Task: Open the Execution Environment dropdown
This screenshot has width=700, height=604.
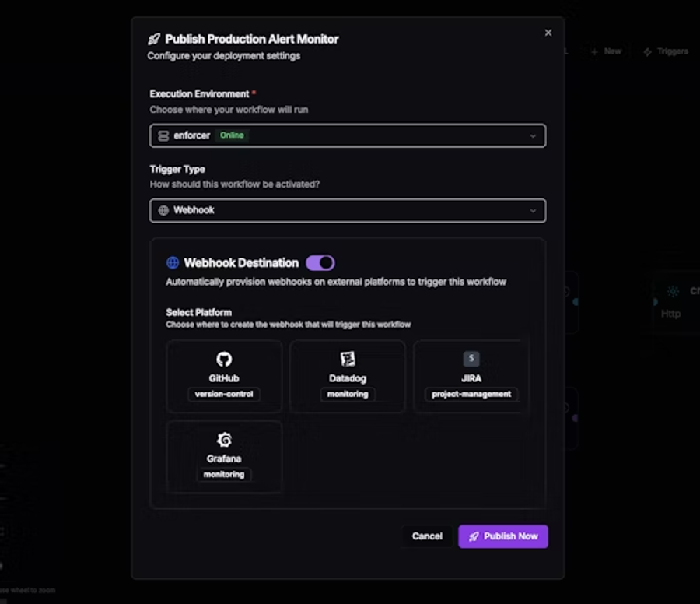Action: point(348,135)
